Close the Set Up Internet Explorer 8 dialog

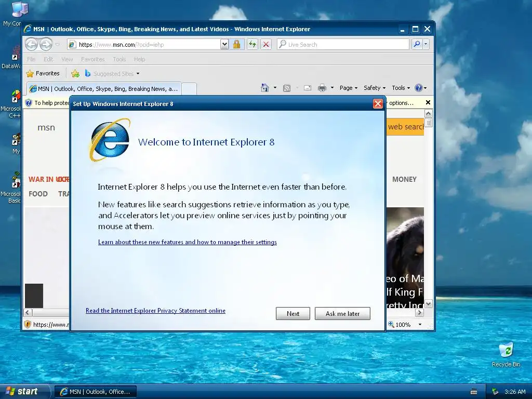pyautogui.click(x=378, y=103)
